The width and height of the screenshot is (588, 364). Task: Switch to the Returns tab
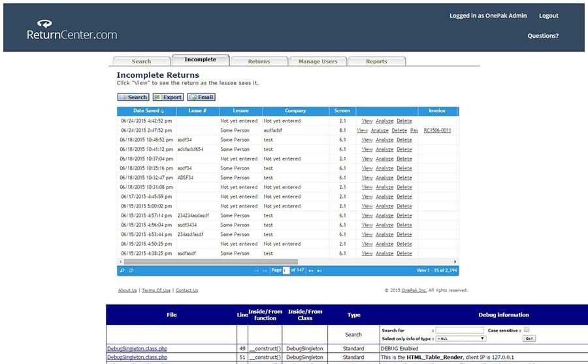tap(259, 61)
